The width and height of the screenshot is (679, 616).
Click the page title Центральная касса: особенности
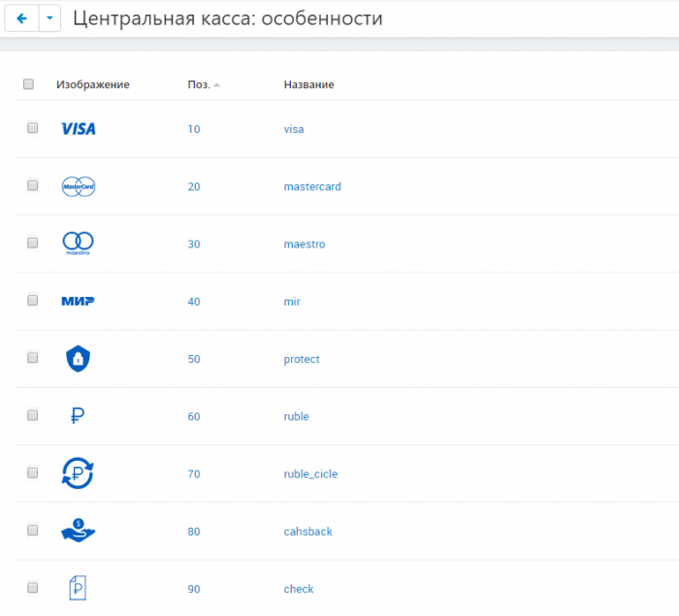228,18
